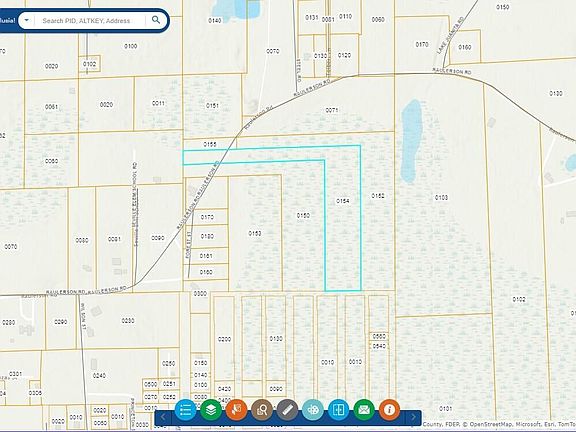Select parcel 0152

point(378,196)
